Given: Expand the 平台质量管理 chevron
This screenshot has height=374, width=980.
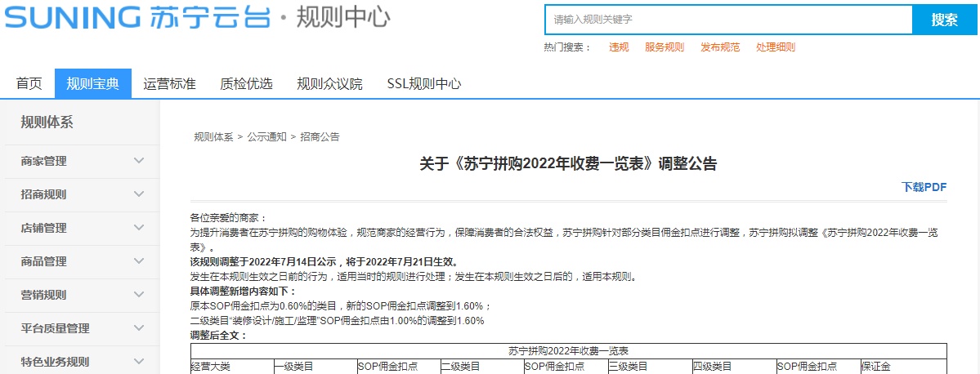Looking at the screenshot, I should (140, 327).
